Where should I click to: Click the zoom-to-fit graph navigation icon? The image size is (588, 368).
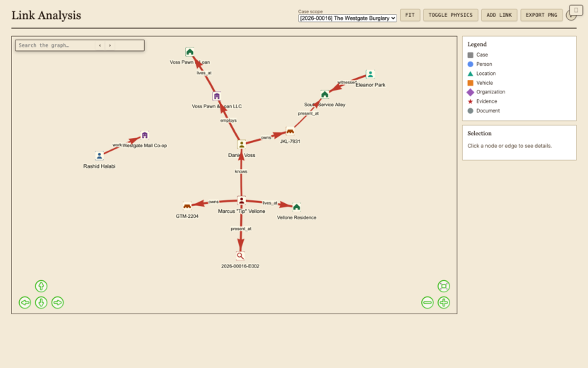(x=444, y=286)
